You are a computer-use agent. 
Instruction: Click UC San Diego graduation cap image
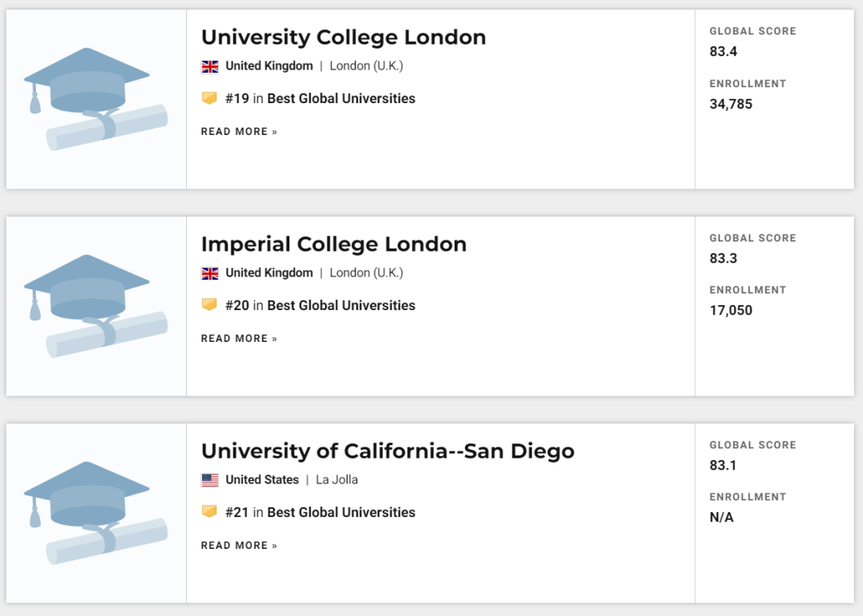[x=96, y=513]
